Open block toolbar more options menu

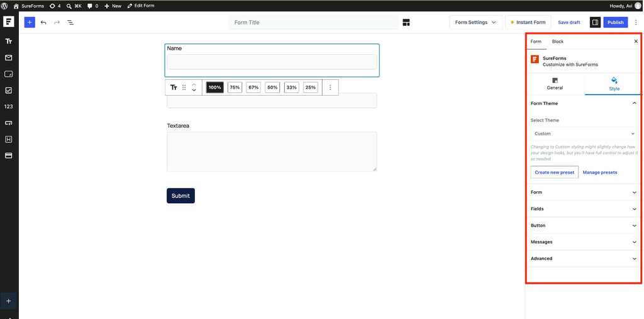[x=330, y=87]
